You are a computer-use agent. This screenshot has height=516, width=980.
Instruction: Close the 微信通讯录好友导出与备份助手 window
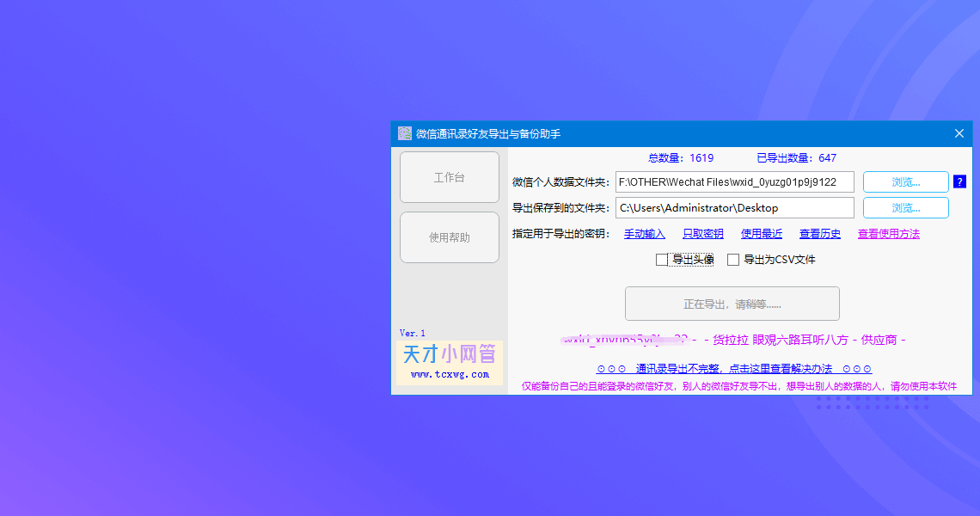point(959,133)
